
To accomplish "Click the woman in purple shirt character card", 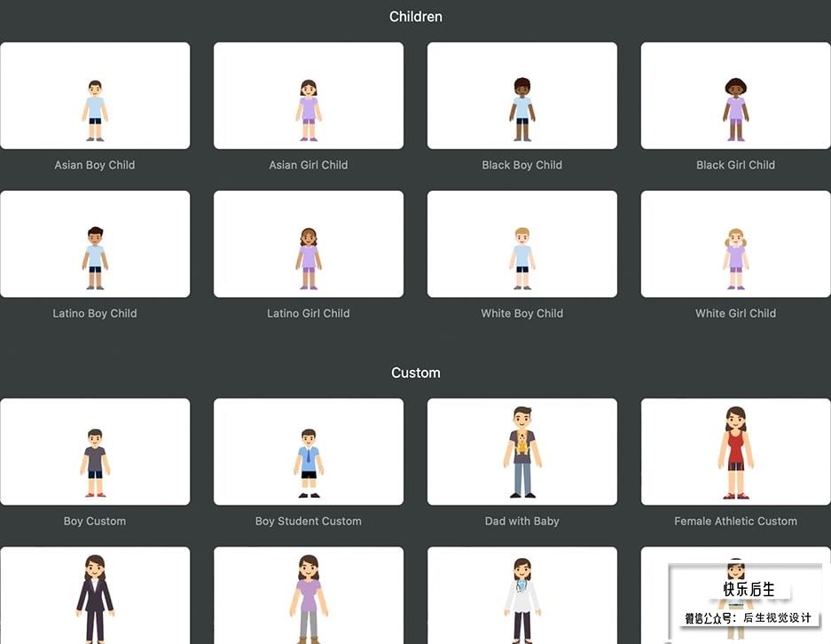I will point(309,595).
